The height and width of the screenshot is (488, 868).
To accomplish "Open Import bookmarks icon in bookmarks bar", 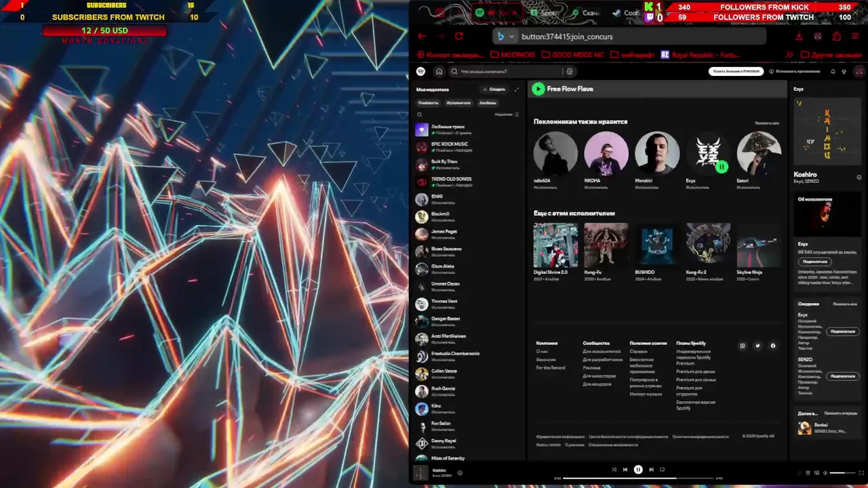I will tap(421, 55).
